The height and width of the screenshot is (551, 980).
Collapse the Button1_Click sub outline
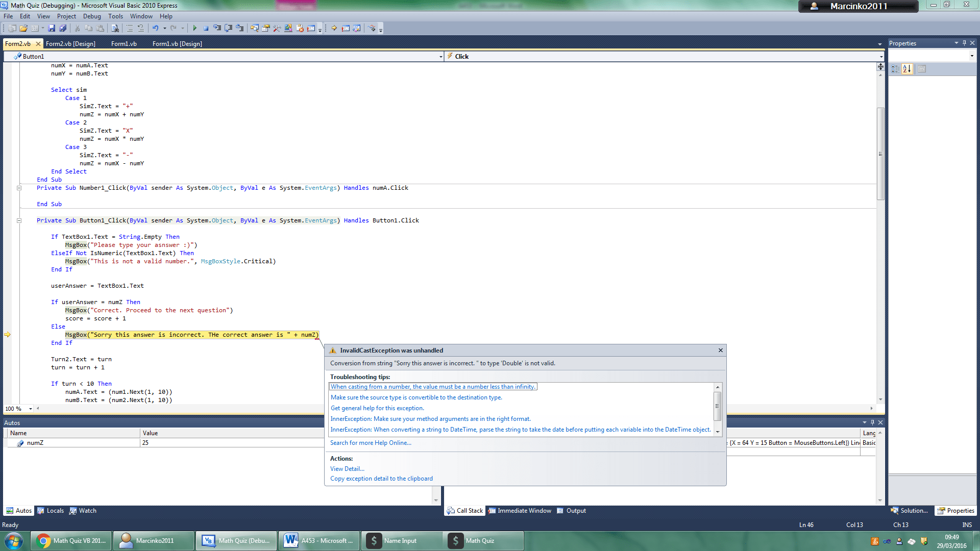(19, 220)
